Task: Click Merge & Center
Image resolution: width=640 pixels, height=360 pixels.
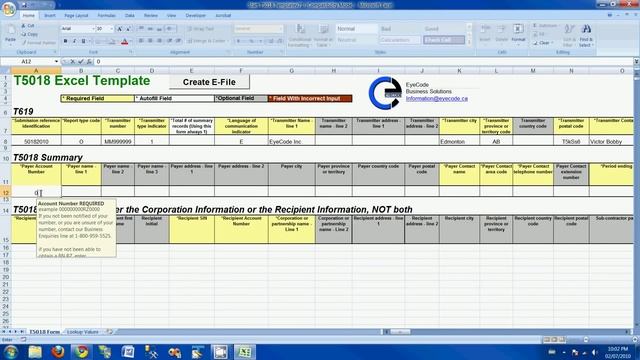Action: (206, 41)
